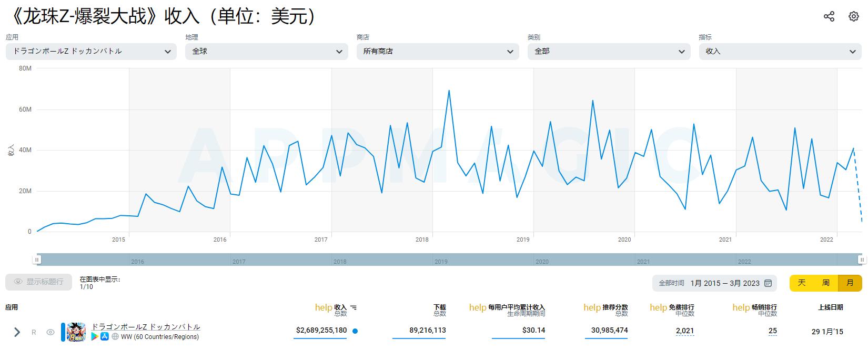Image resolution: width=868 pixels, height=349 pixels.
Task: Click the share icon at top right
Action: point(829,16)
